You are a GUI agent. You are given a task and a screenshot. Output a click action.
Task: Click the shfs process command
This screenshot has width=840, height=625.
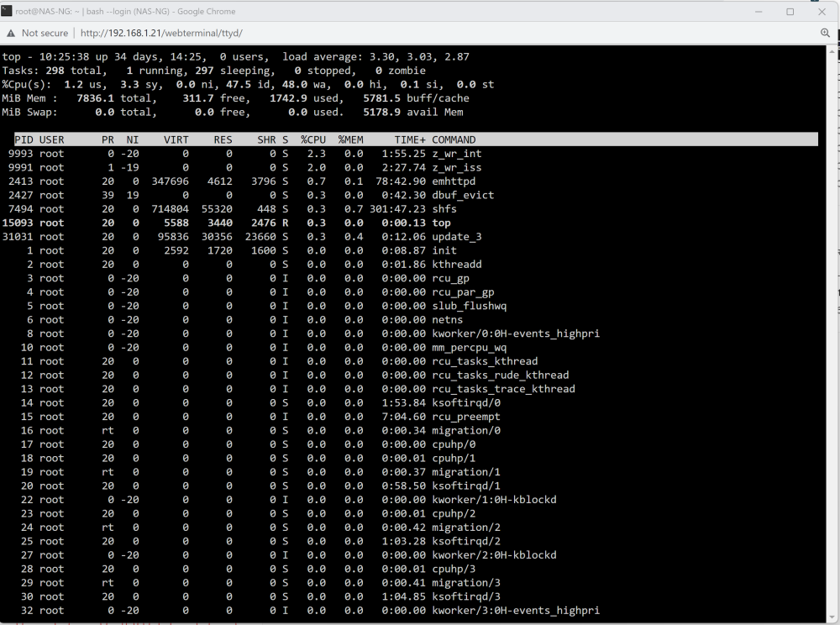(444, 209)
